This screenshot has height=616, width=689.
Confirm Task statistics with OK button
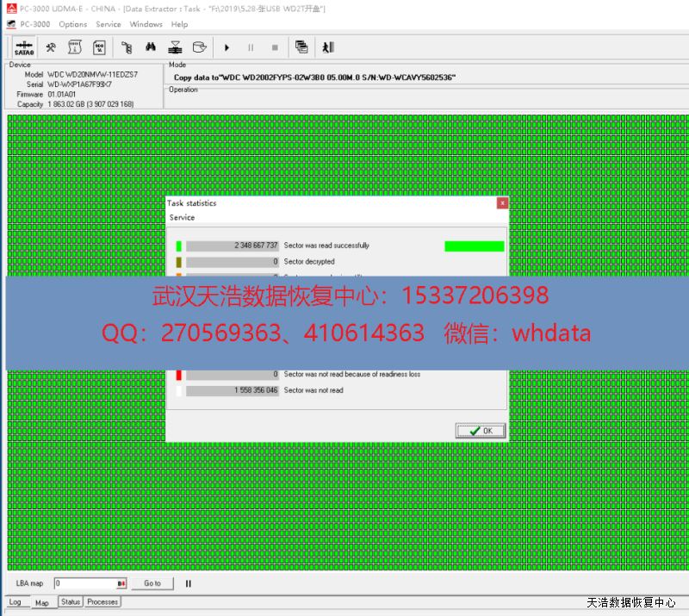tap(481, 431)
